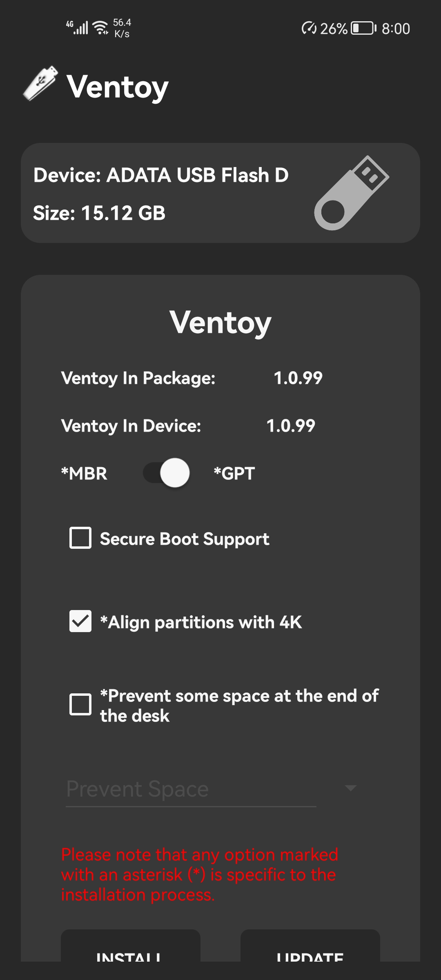Uncheck Align partitions with 4K
The width and height of the screenshot is (441, 980).
click(x=80, y=621)
